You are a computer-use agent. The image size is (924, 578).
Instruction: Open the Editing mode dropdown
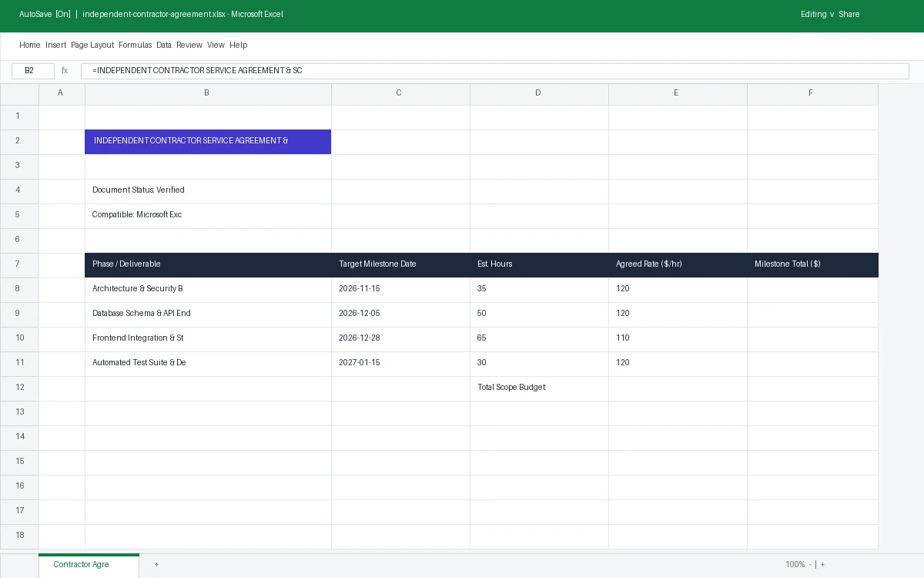click(818, 15)
